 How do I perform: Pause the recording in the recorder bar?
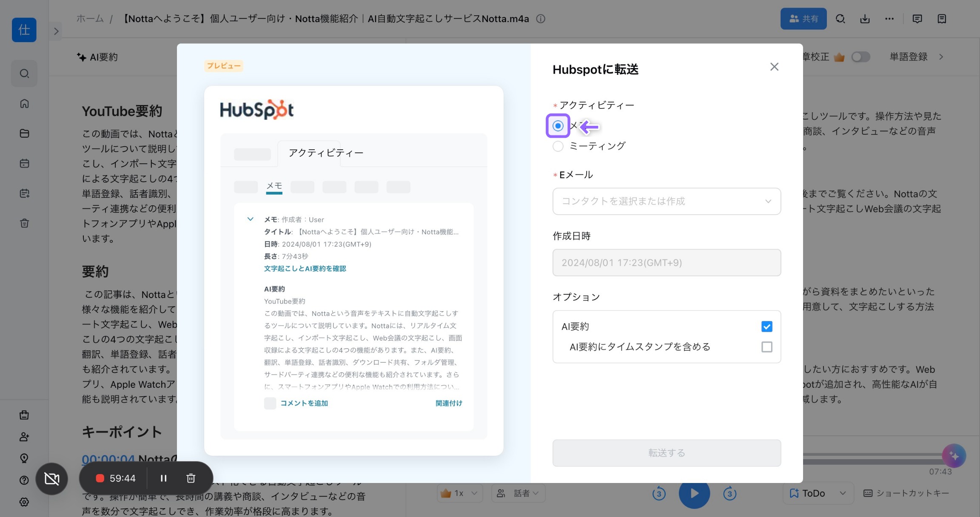[x=163, y=478]
